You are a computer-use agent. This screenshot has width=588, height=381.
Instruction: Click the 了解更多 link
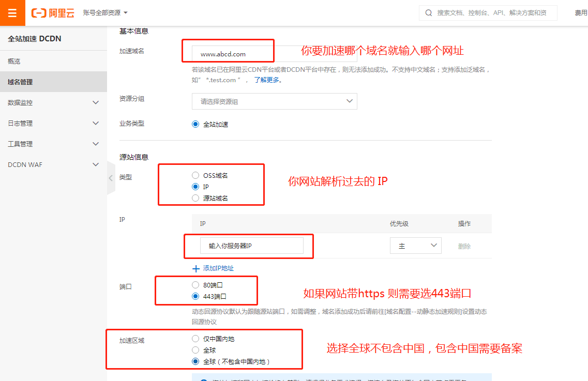(x=267, y=80)
